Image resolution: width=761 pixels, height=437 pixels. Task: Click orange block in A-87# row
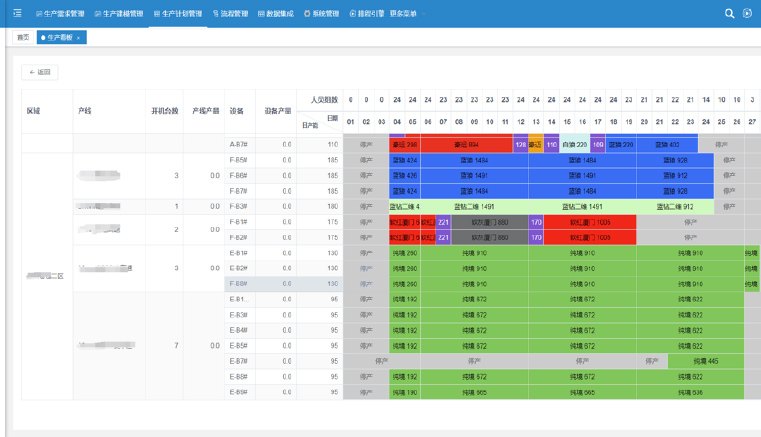coord(536,144)
